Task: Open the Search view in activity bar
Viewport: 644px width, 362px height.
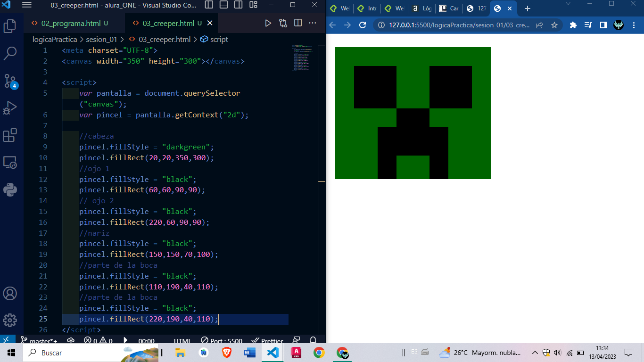Action: pos(10,53)
